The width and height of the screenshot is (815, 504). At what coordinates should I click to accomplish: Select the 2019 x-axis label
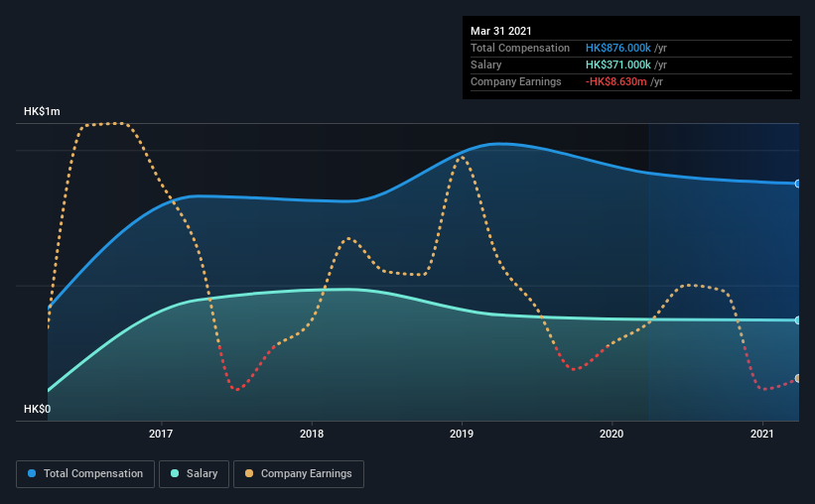(462, 434)
